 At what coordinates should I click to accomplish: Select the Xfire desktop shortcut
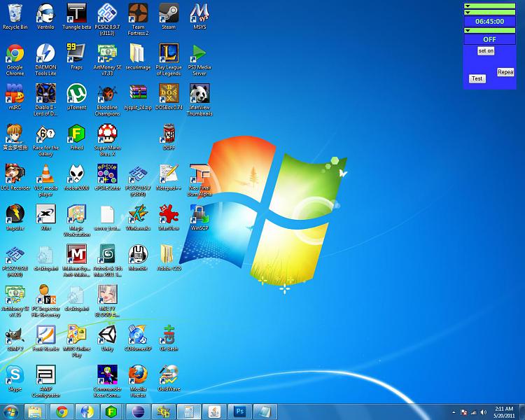pyautogui.click(x=45, y=218)
